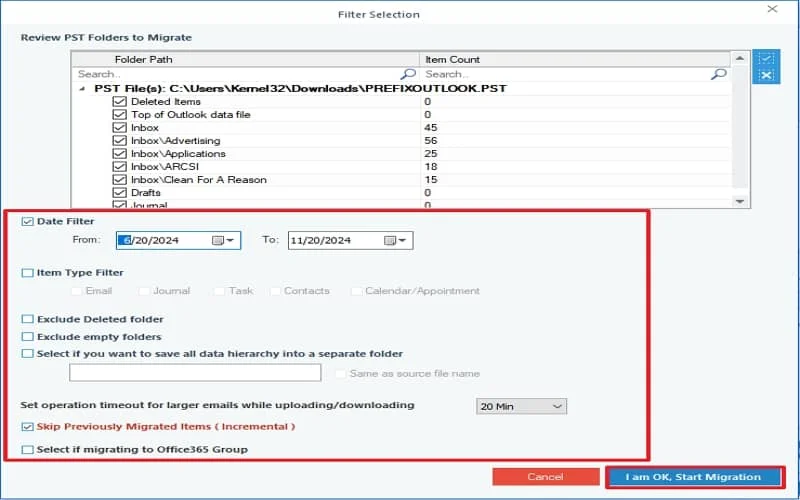Click the Clean For A Reason count 15
The width and height of the screenshot is (800, 500).
431,180
